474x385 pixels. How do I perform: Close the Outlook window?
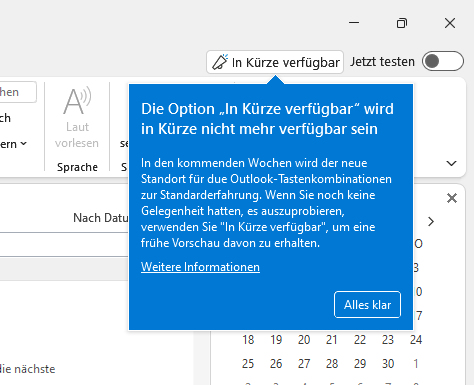[450, 23]
